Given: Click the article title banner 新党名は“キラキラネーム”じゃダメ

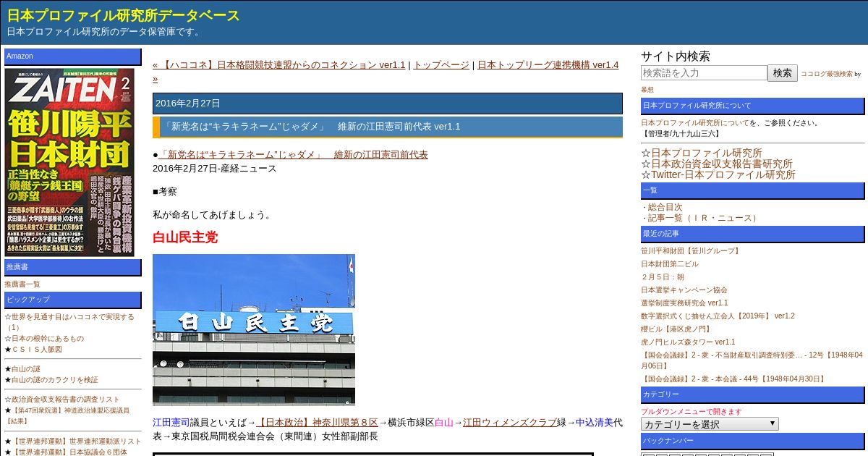Looking at the screenshot, I should tap(388, 127).
